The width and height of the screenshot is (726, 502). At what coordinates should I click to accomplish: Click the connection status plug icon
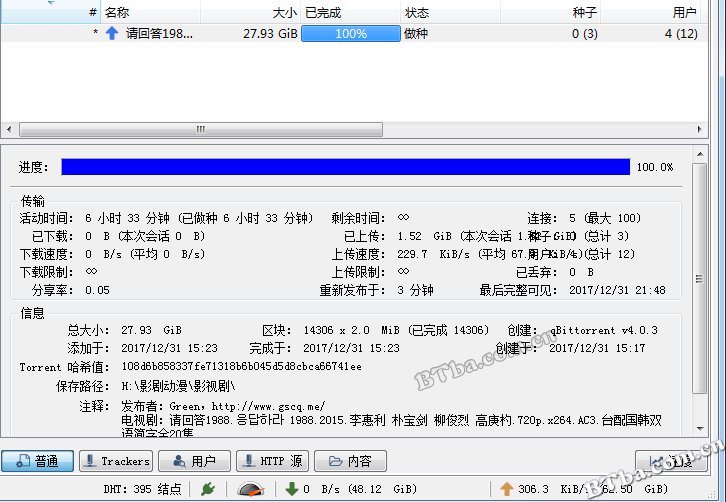coord(208,489)
